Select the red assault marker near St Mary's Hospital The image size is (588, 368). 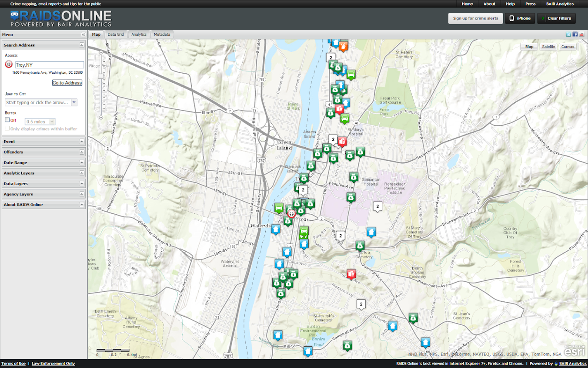click(x=342, y=142)
